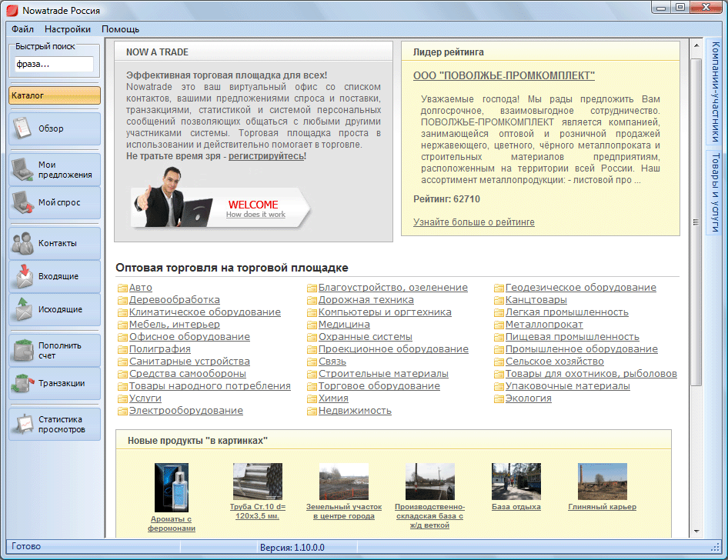
Task: Open ООО ПОВОЛЖЬЕ-ПРОМКОМПЛЕКТ company link
Action: [x=504, y=75]
